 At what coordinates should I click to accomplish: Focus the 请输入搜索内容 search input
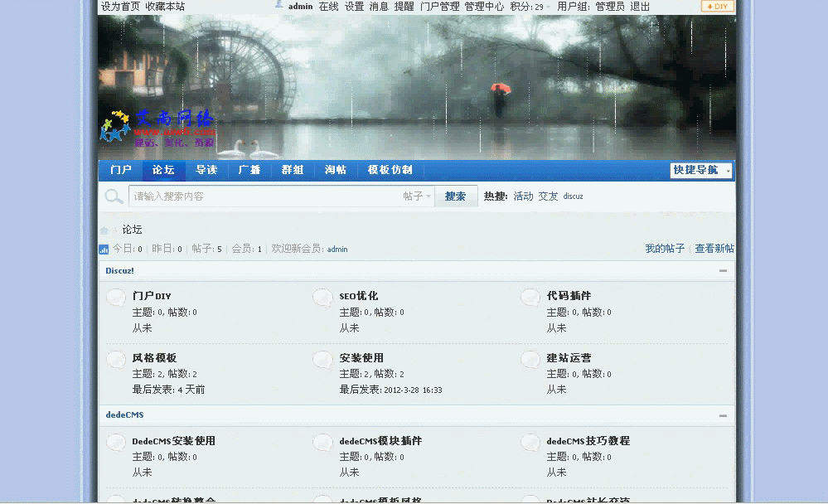click(267, 196)
